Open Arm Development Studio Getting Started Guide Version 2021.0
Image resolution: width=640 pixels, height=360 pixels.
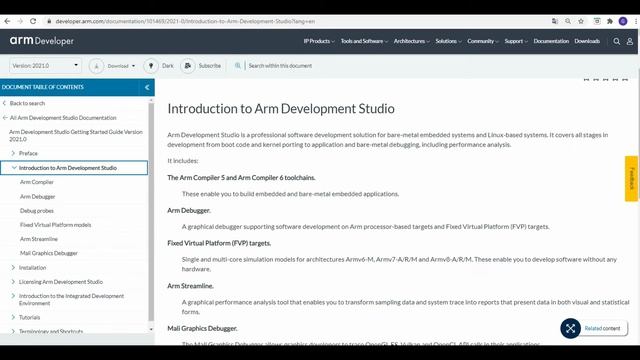pyautogui.click(x=76, y=136)
